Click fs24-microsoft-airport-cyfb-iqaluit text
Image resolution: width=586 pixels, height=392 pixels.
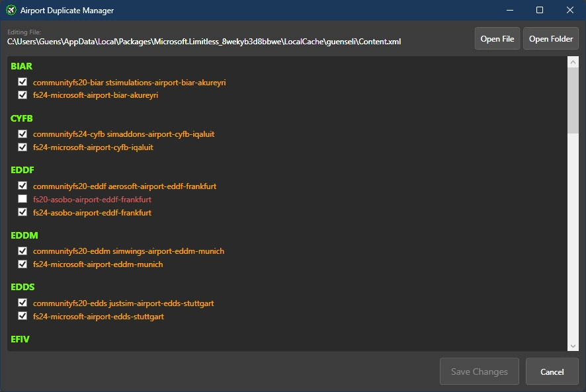[x=93, y=147]
